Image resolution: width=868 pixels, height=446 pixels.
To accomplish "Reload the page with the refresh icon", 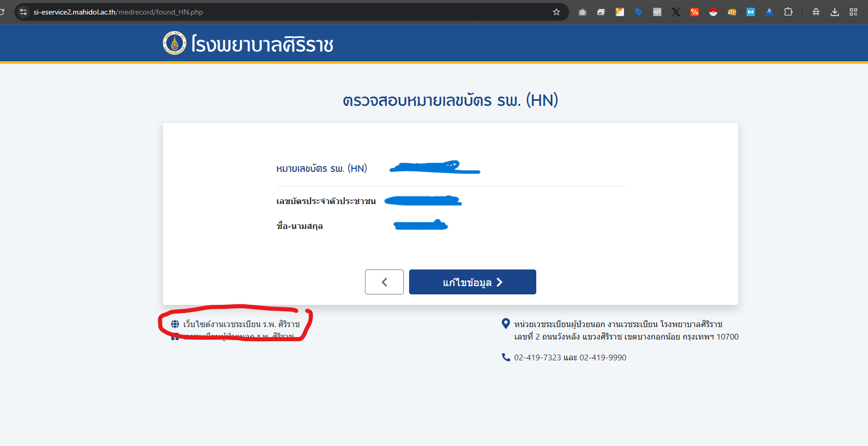I will pyautogui.click(x=2, y=11).
